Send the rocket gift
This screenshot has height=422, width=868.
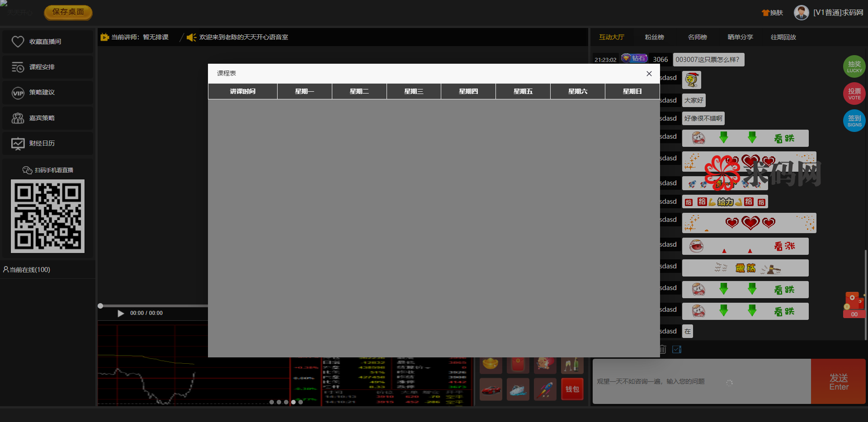tap(545, 389)
